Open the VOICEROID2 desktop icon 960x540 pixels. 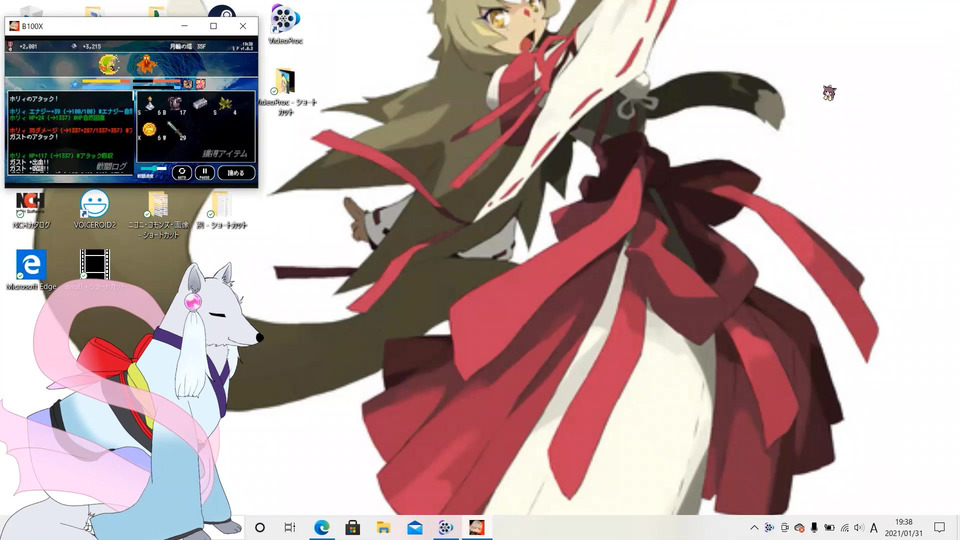coord(94,210)
